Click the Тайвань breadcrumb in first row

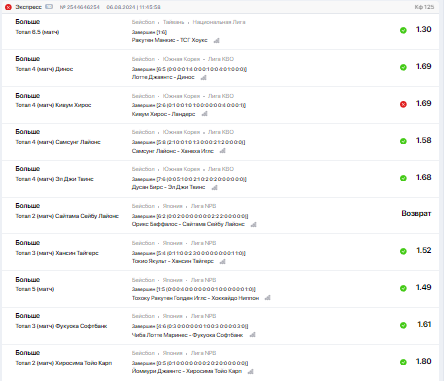point(173,22)
